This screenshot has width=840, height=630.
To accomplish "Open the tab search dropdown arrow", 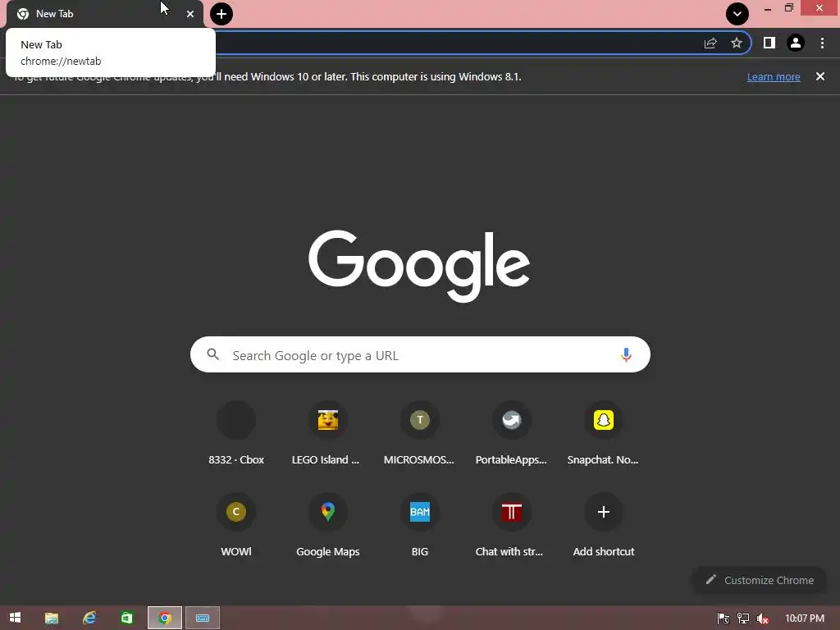I will point(737,14).
